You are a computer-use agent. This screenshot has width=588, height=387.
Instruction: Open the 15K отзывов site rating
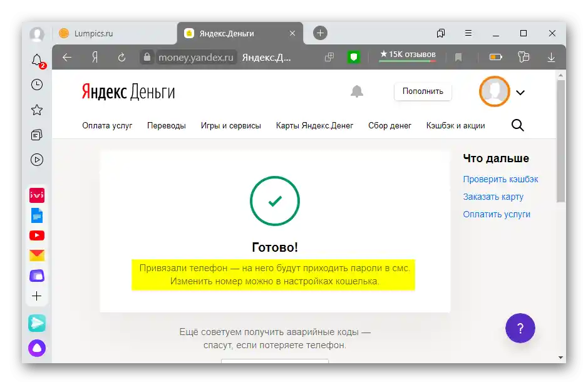click(408, 54)
